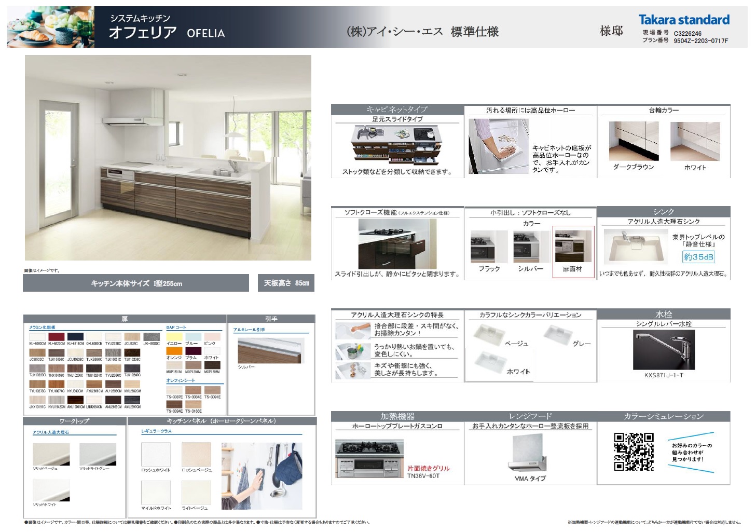The height and width of the screenshot is (532, 756).
Task: Click the 扉 color panel header
Action: pos(125,319)
